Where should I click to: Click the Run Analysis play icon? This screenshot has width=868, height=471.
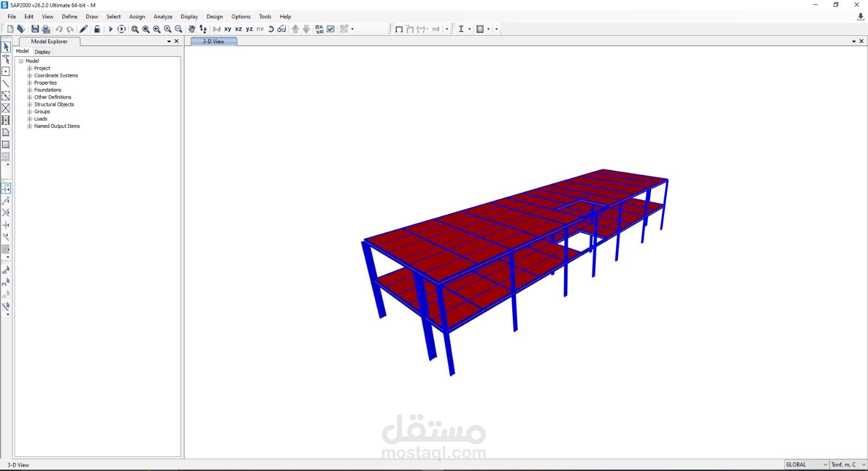click(111, 29)
